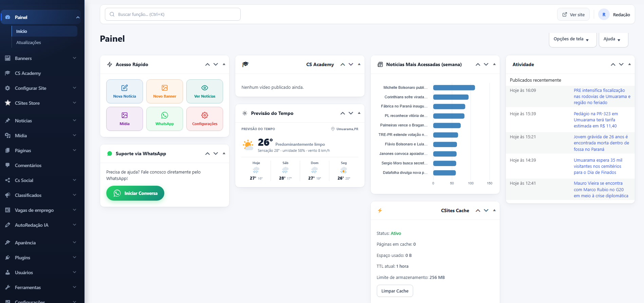Click the Classificados megaphone icon

point(7,195)
